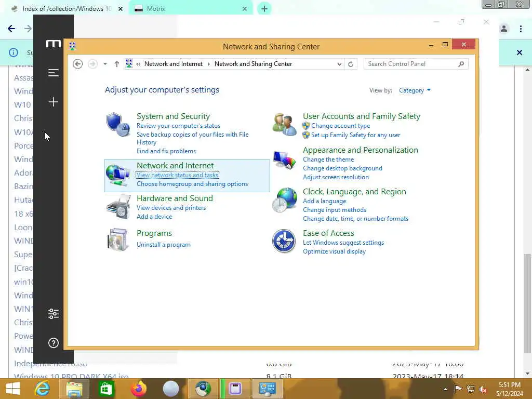The width and height of the screenshot is (532, 399).
Task: Click Set up Family Safety link
Action: pyautogui.click(x=355, y=135)
